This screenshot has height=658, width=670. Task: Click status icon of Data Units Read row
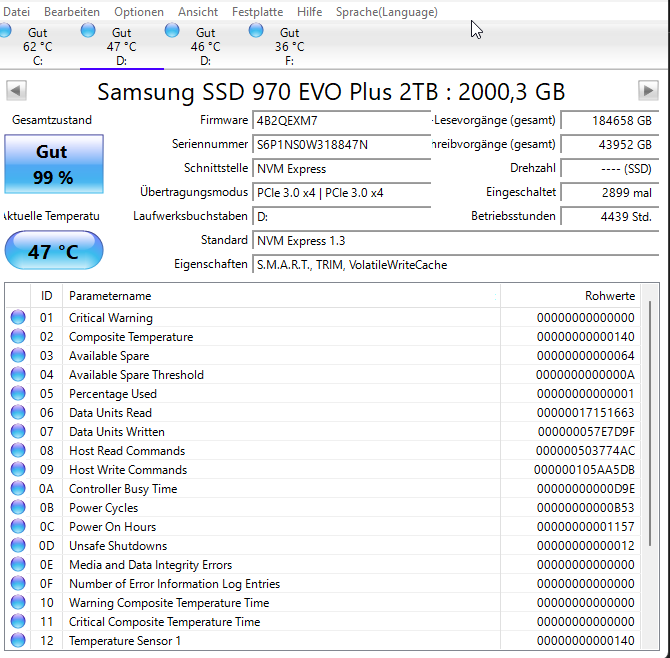pos(18,413)
